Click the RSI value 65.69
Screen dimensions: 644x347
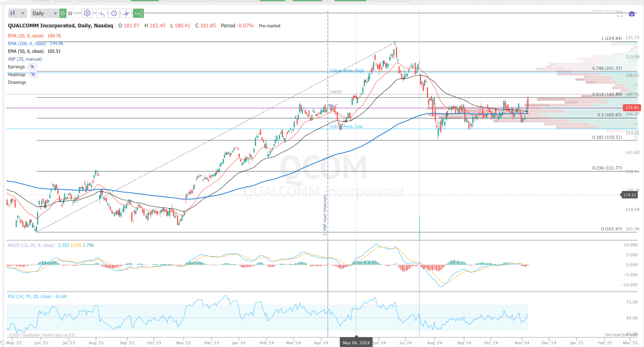pyautogui.click(x=61, y=297)
